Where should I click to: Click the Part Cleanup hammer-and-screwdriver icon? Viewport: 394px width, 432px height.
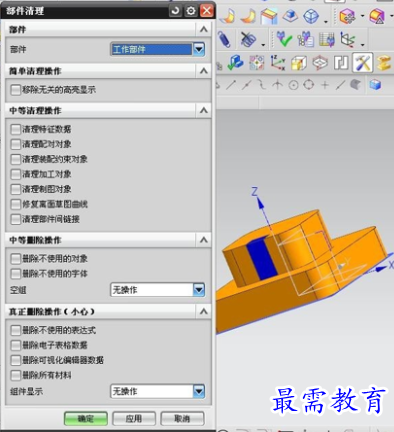click(x=363, y=62)
